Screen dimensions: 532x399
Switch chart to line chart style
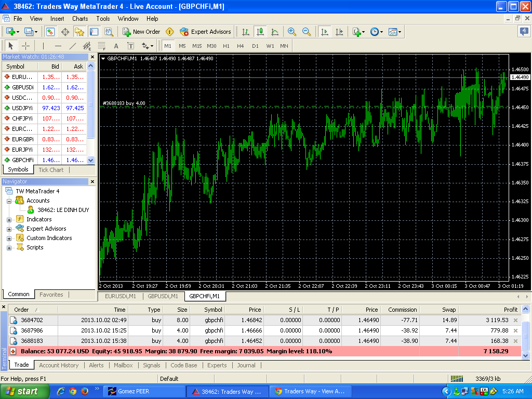point(275,32)
